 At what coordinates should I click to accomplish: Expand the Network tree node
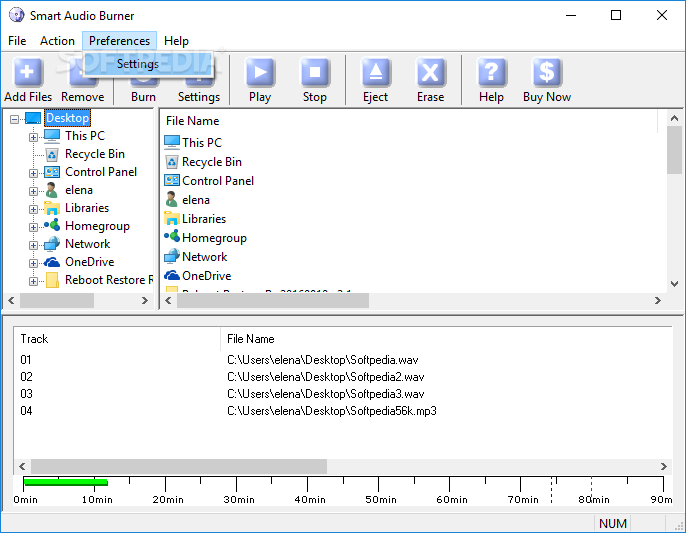click(33, 245)
